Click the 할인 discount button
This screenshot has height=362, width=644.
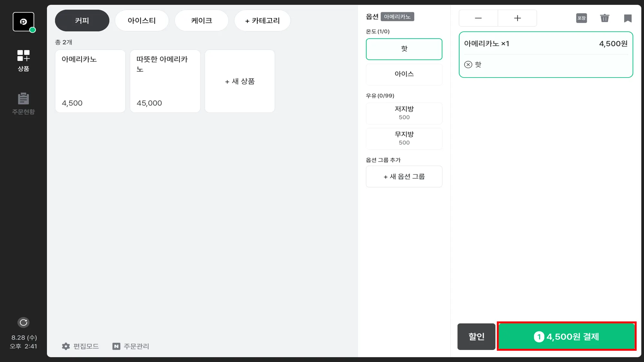point(476,337)
